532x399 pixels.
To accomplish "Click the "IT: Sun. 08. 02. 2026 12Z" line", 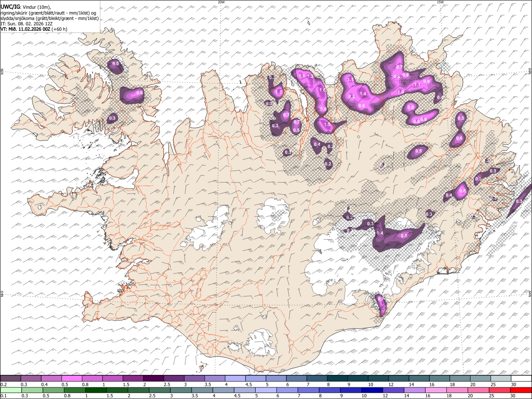I will point(27,24).
